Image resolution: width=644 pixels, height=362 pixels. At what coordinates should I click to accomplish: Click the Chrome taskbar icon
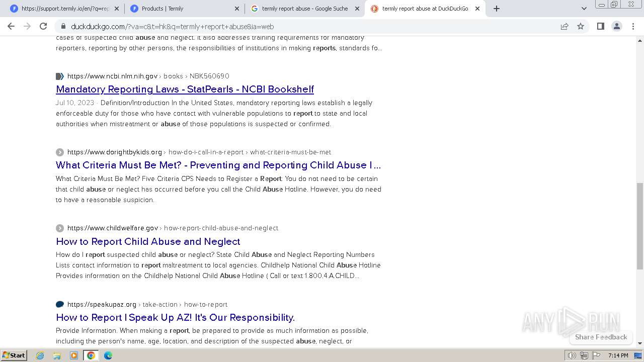pos(91,355)
